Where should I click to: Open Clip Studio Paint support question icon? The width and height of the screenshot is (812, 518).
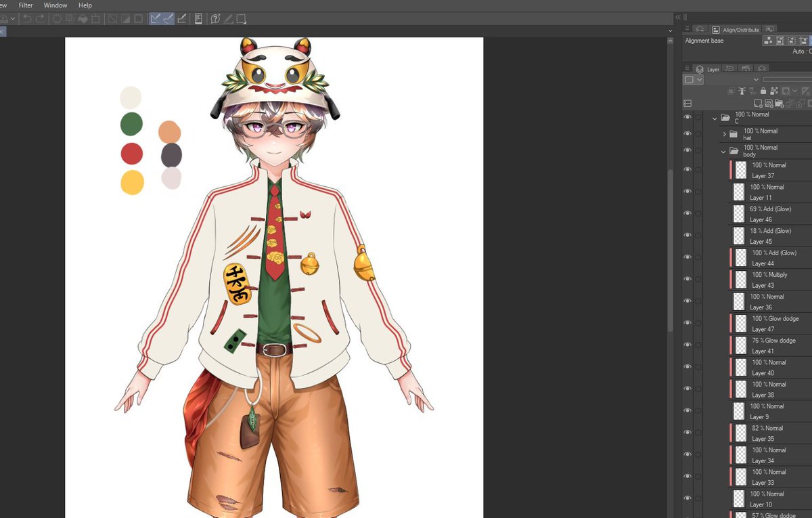click(215, 19)
